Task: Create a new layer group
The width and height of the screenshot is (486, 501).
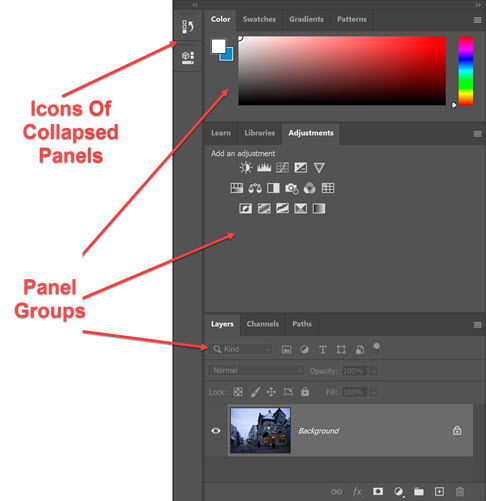Action: (x=419, y=491)
